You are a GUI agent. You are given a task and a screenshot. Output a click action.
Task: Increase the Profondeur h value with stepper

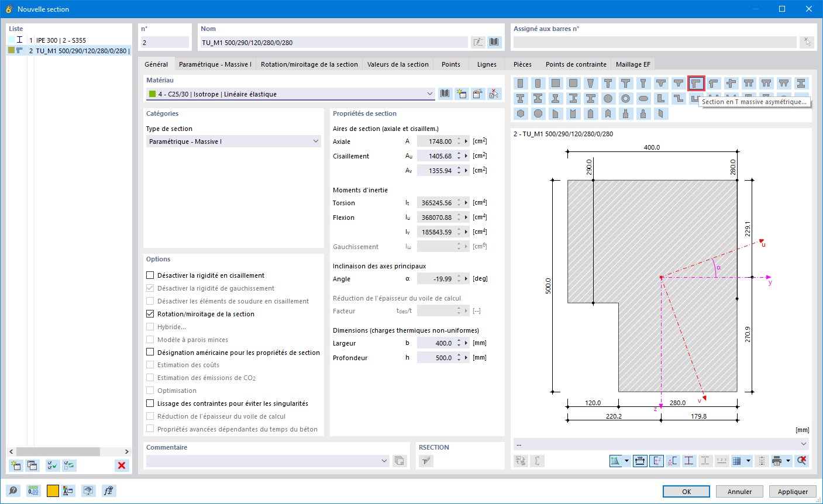point(459,355)
